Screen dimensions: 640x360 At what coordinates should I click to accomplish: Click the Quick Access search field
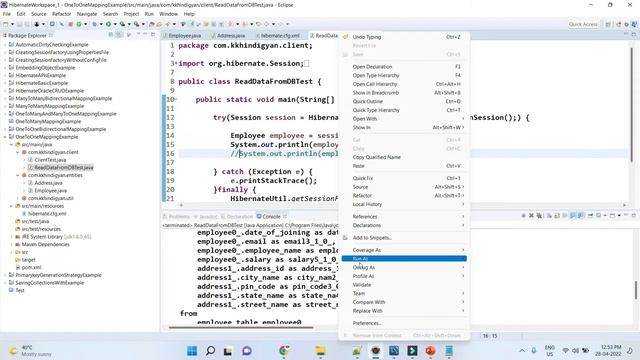(x=583, y=24)
